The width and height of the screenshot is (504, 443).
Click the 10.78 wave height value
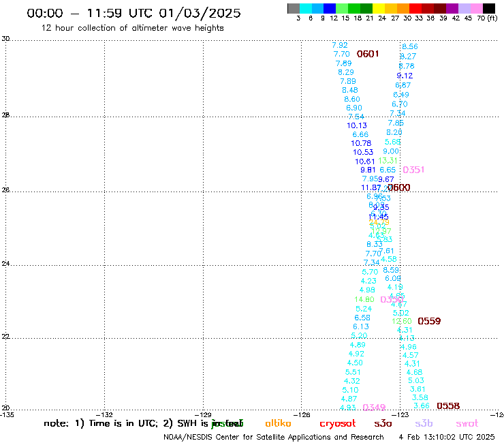361,143
